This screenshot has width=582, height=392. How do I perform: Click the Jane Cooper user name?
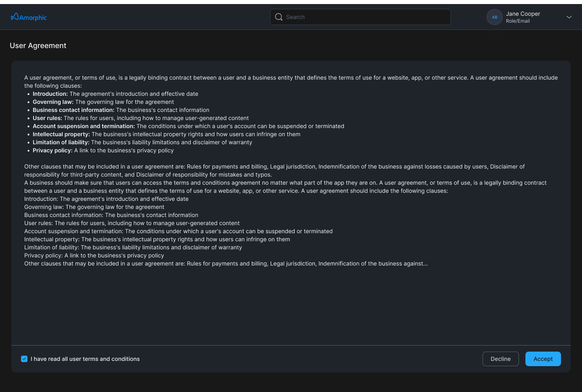tap(523, 14)
